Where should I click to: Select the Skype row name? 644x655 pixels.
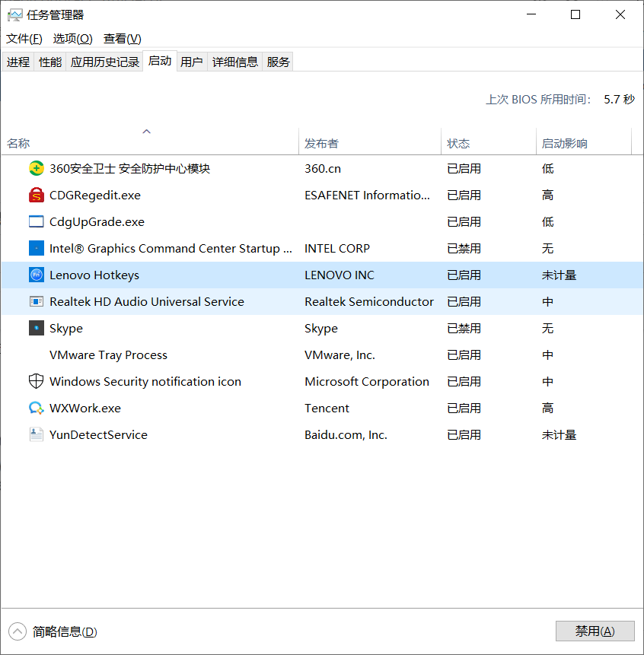66,329
